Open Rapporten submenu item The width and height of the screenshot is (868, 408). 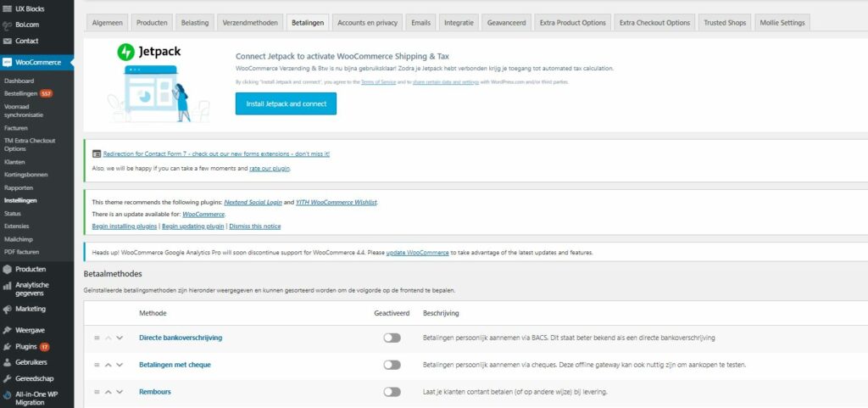point(19,187)
